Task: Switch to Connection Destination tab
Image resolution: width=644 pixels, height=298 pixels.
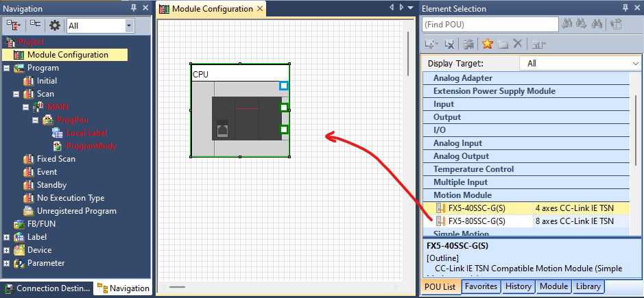Action: click(47, 288)
